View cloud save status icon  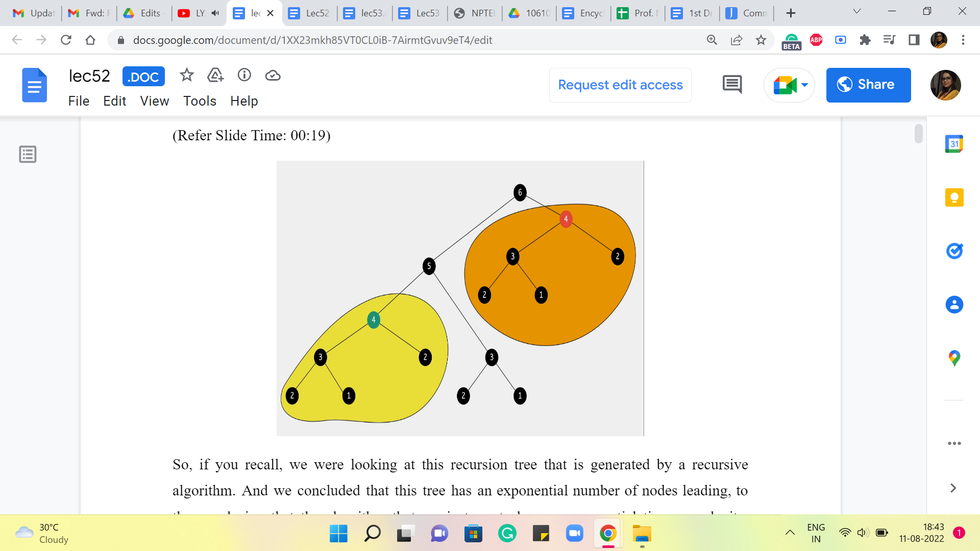(273, 76)
